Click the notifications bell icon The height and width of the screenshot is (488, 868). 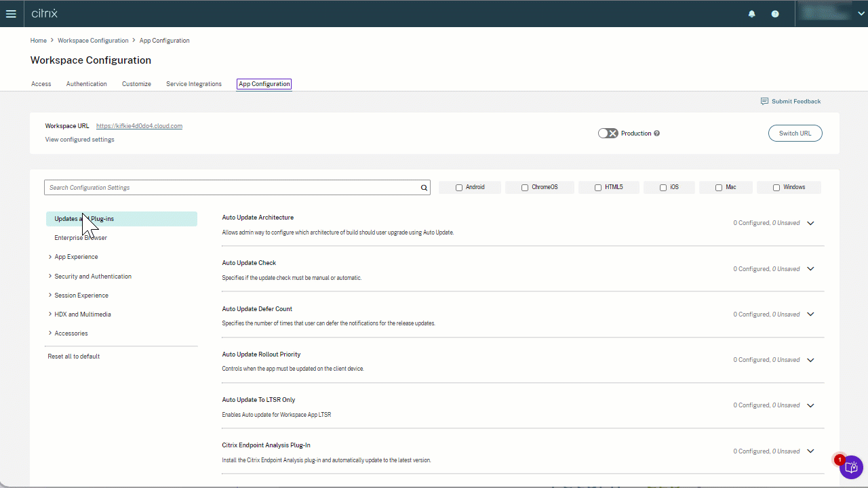pos(751,14)
